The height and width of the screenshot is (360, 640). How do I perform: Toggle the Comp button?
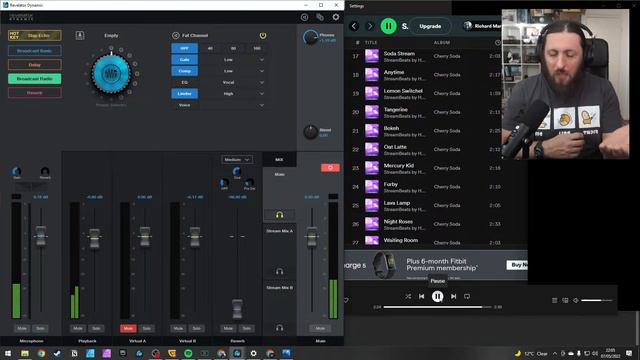(184, 71)
